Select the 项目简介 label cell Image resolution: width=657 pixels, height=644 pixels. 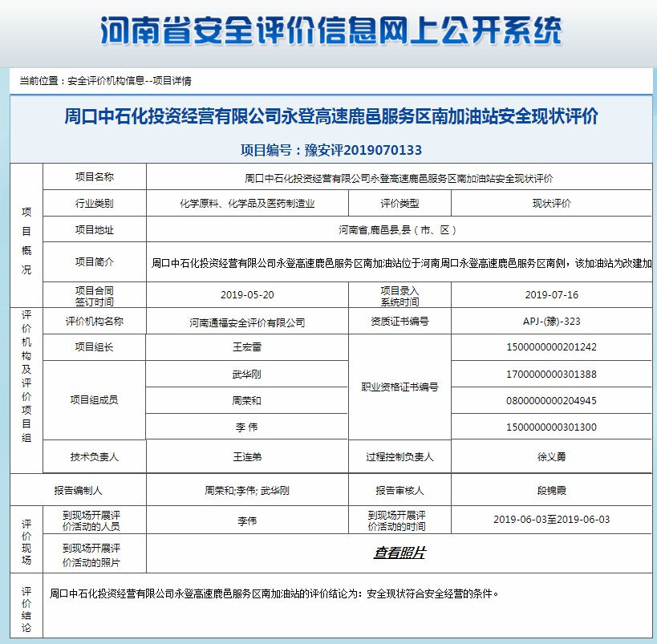(95, 262)
